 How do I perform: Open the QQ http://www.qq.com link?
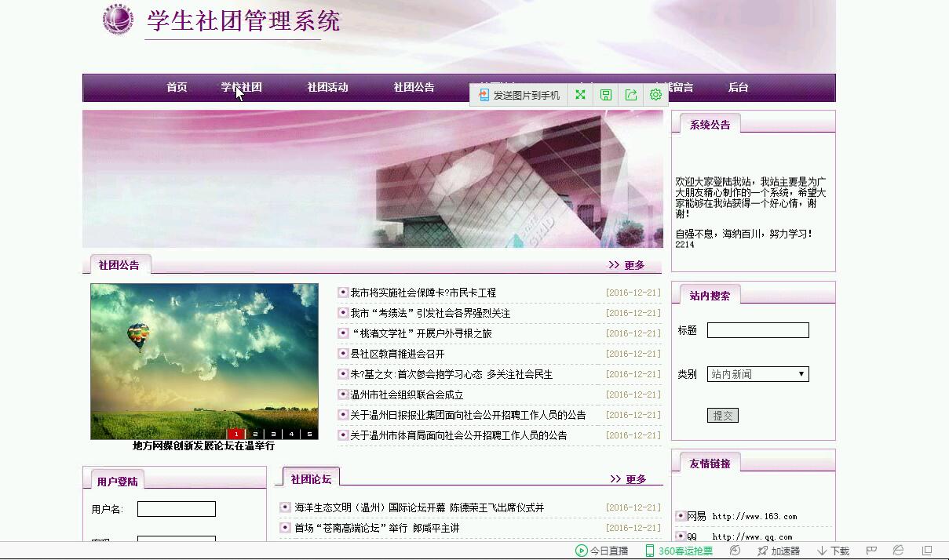click(739, 536)
